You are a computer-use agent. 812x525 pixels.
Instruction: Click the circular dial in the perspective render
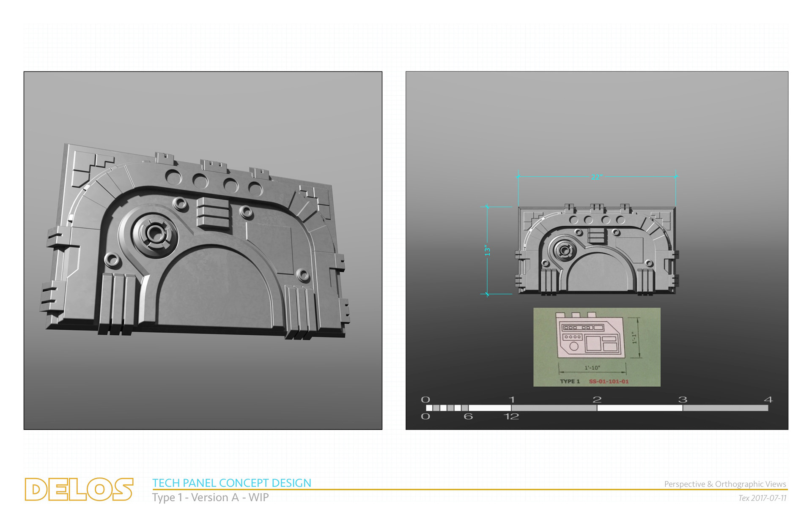[155, 234]
